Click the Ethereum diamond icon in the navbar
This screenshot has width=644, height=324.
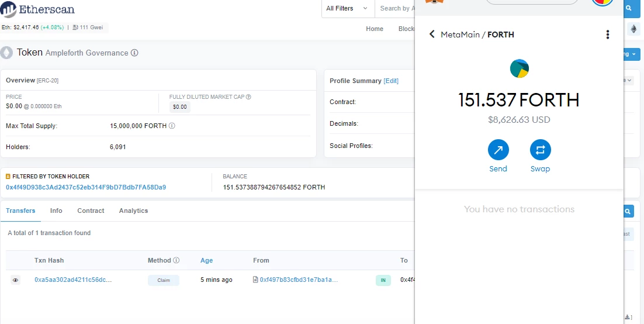(633, 30)
